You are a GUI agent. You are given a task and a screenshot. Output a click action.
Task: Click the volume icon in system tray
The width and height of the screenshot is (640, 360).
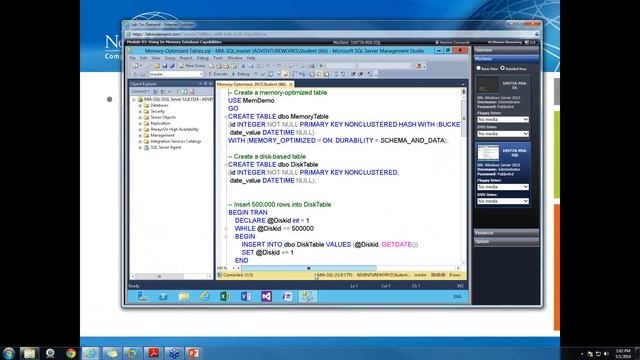pyautogui.click(x=606, y=353)
